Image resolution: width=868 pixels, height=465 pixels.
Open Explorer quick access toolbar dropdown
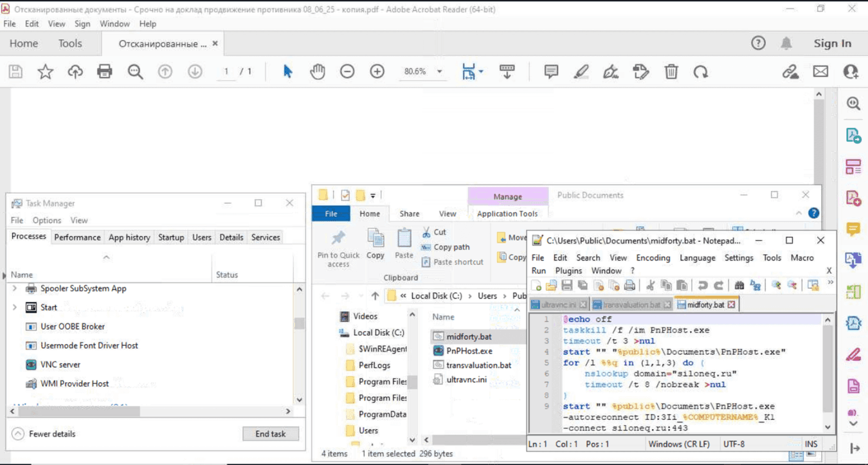373,196
